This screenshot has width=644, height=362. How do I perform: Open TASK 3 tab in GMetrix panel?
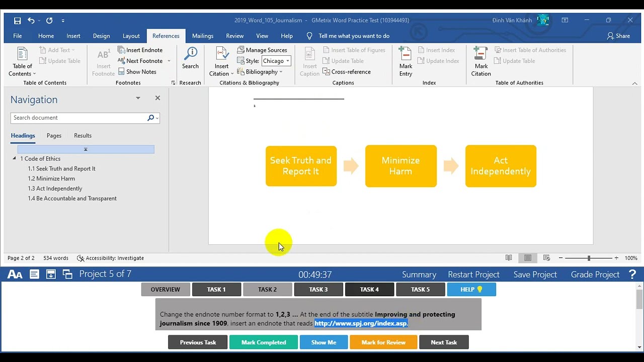click(x=318, y=290)
